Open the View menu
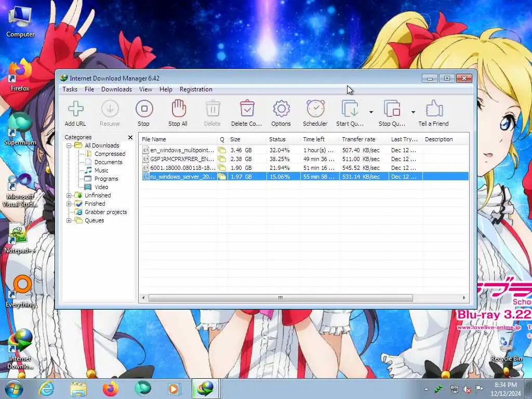The image size is (532, 399). 145,89
